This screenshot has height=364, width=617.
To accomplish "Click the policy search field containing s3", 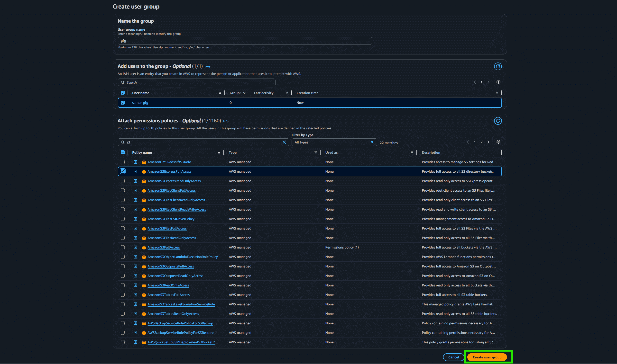I will [203, 142].
